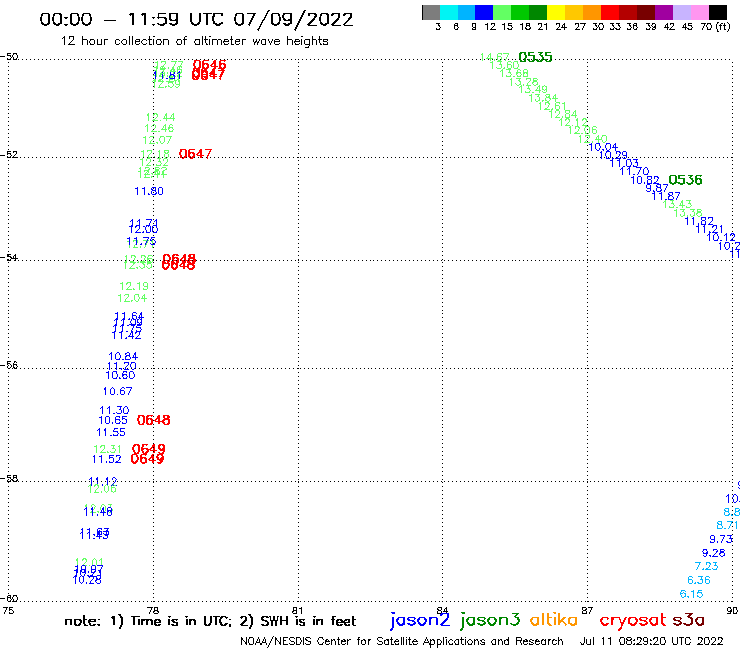Image resolution: width=740 pixels, height=650 pixels.
Task: Click the longitude 84 axis label
Action: [x=442, y=610]
